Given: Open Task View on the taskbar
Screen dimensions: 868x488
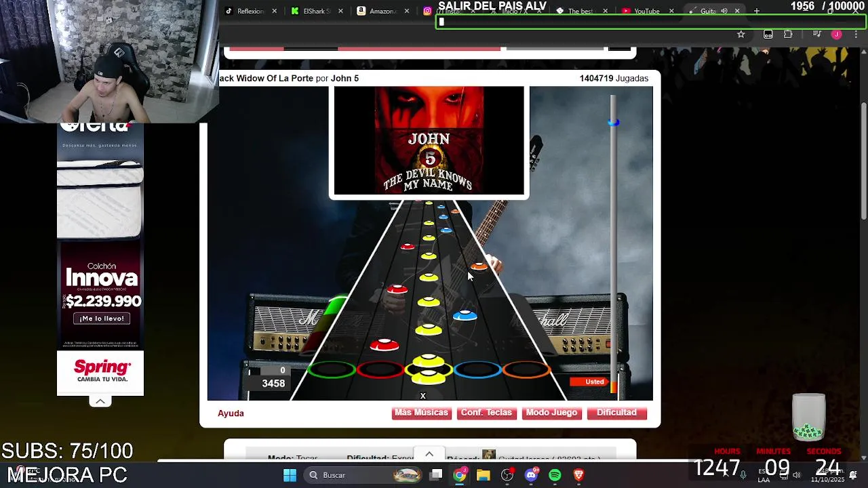Looking at the screenshot, I should pos(437,475).
